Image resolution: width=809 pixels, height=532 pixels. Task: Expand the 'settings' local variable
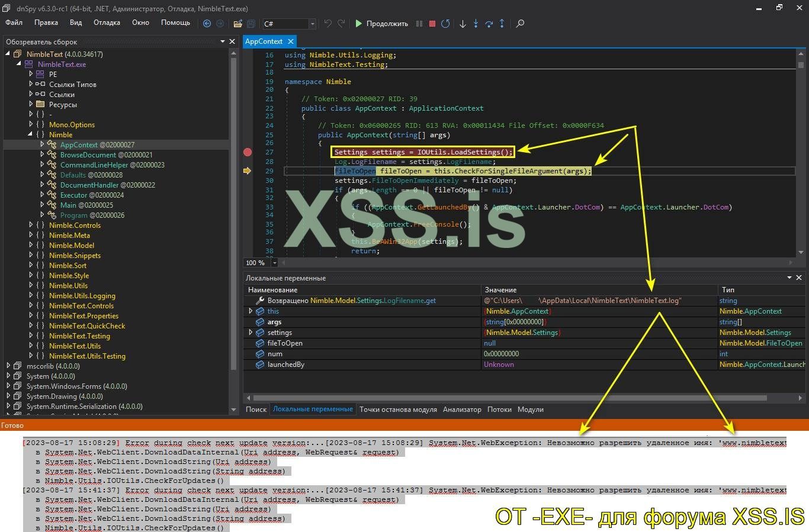coord(251,332)
